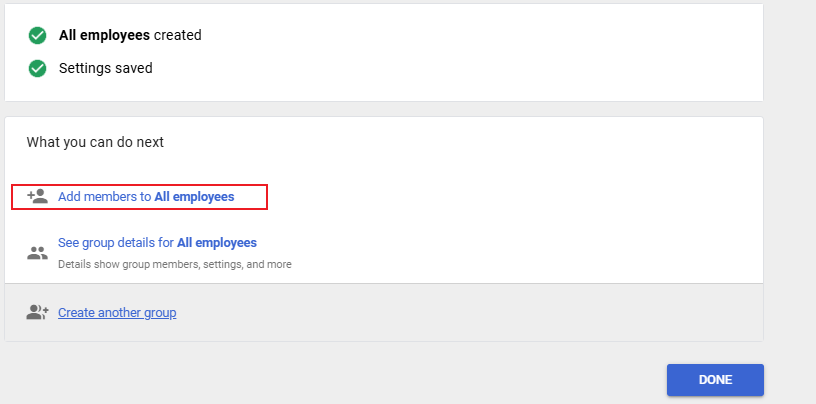Image resolution: width=816 pixels, height=404 pixels.
Task: Open Add members to All employees link
Action: point(146,197)
